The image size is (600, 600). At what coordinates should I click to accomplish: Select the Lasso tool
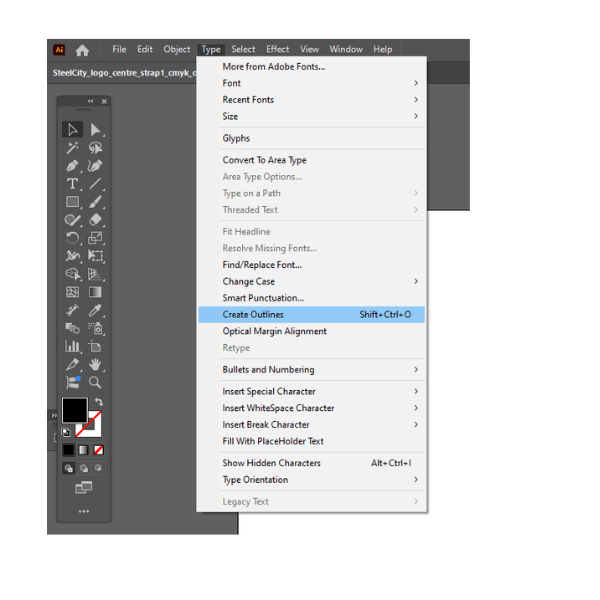pyautogui.click(x=95, y=147)
